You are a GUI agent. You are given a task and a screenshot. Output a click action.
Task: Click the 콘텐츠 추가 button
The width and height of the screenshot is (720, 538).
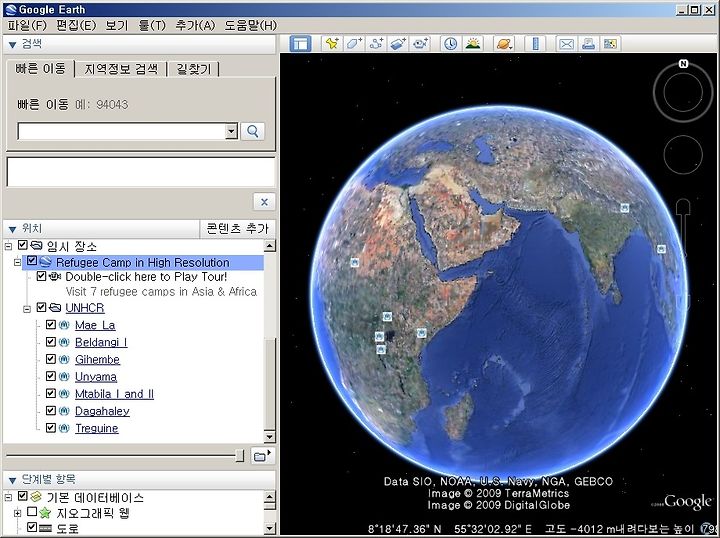(237, 229)
